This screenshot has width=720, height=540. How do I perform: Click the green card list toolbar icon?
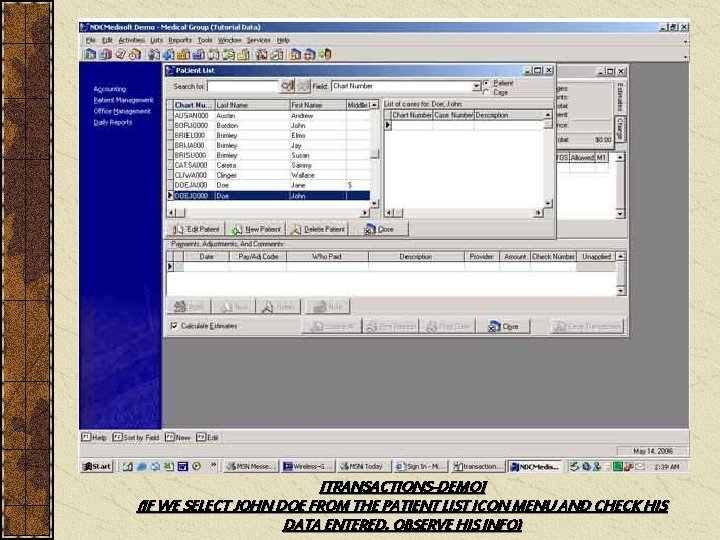click(229, 55)
